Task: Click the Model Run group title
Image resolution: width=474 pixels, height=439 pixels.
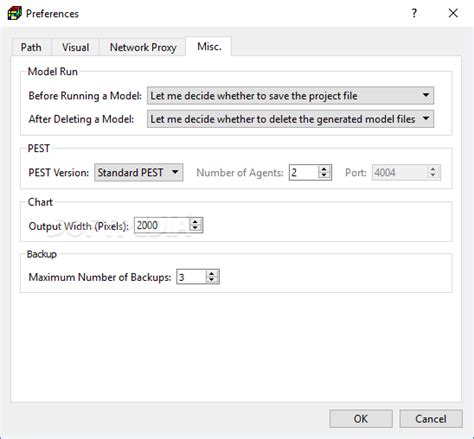Action: point(53,71)
